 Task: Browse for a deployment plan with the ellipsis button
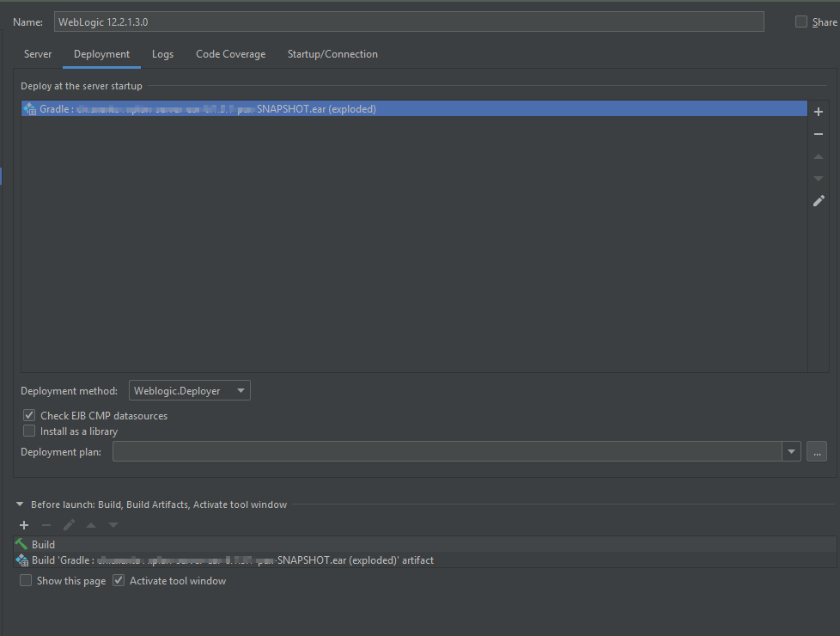coord(817,451)
